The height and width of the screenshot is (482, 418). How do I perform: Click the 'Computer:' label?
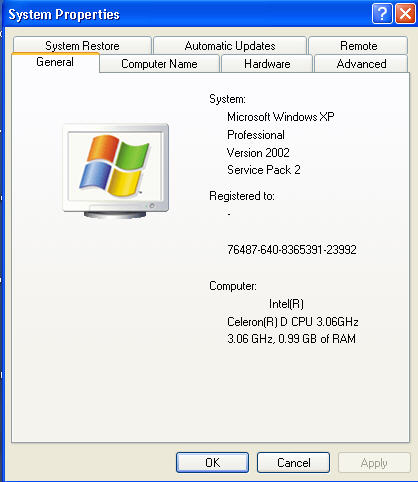coord(233,286)
